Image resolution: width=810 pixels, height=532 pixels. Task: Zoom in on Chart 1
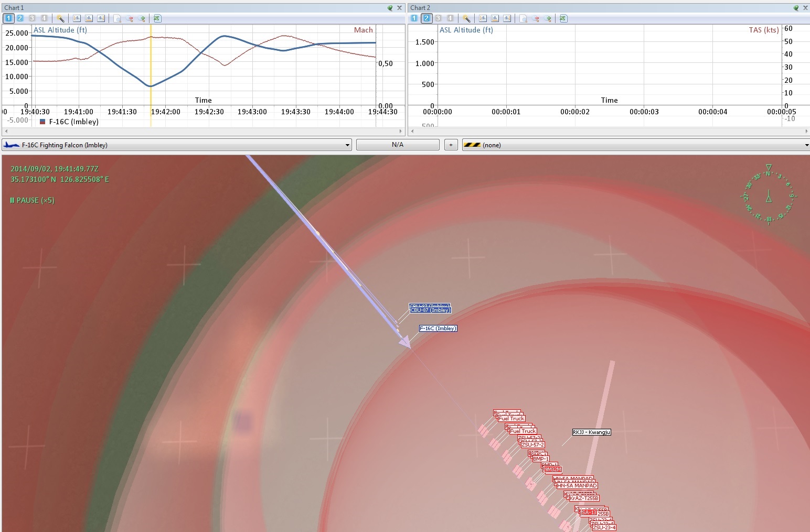[142, 18]
